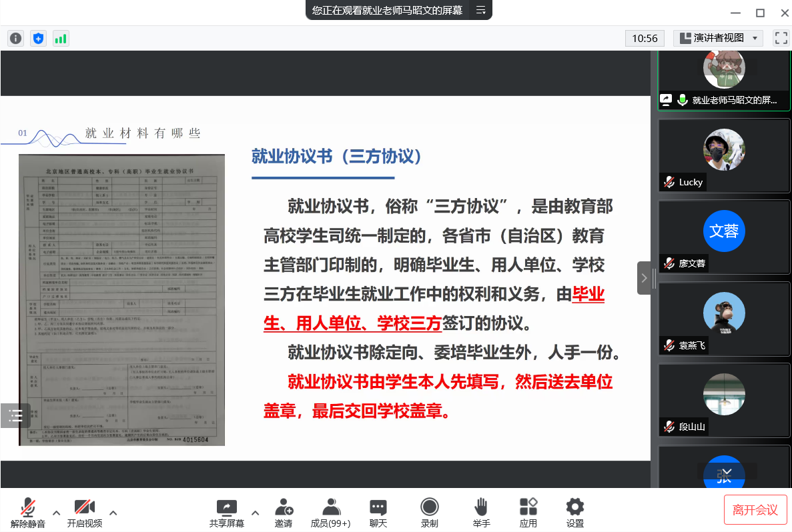Start 共享屏幕 screen sharing
This screenshot has width=792, height=532.
coord(227,513)
